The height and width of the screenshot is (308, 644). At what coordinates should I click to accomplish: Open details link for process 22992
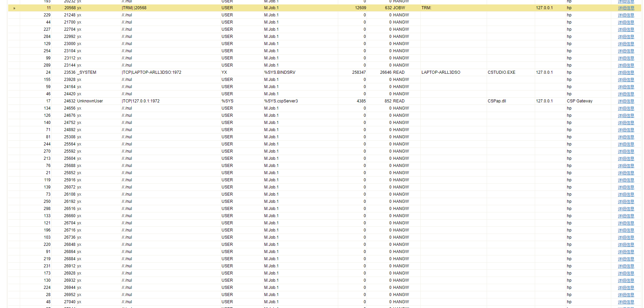click(626, 37)
